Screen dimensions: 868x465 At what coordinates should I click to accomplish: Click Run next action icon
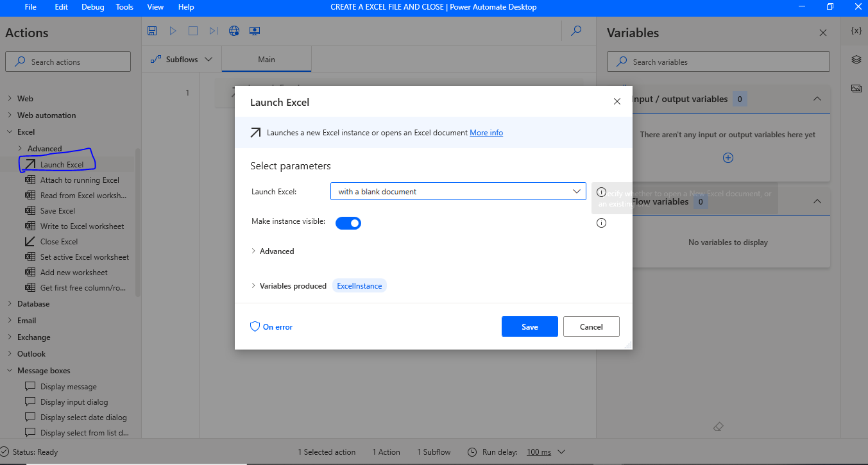(x=214, y=31)
